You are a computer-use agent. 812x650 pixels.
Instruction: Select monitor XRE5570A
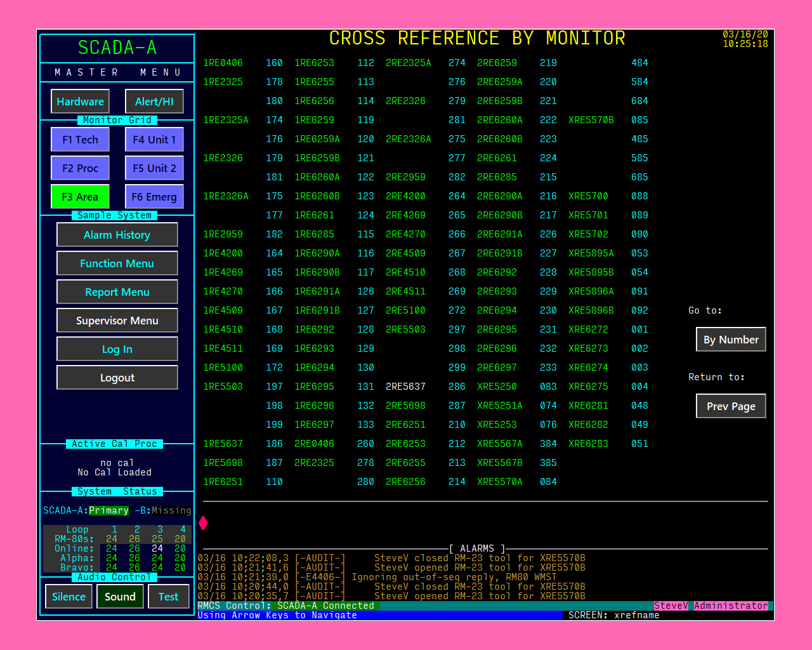click(500, 482)
